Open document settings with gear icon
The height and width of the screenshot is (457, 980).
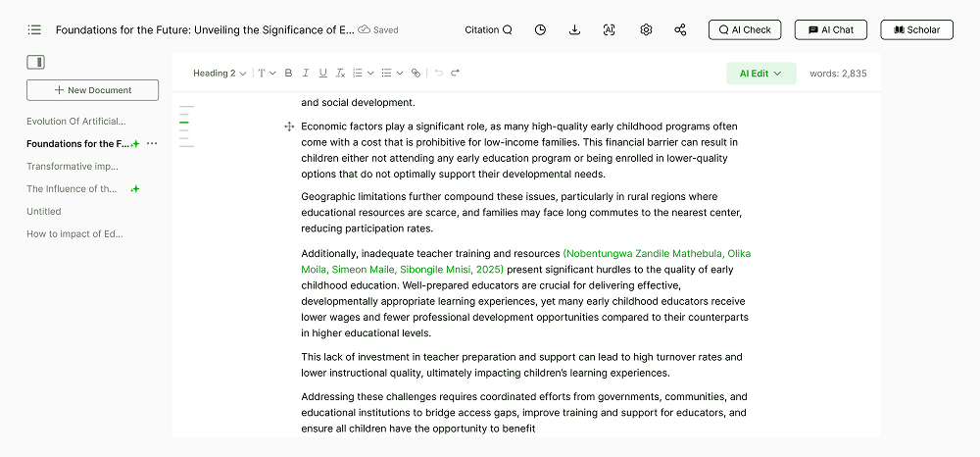[x=646, y=30]
